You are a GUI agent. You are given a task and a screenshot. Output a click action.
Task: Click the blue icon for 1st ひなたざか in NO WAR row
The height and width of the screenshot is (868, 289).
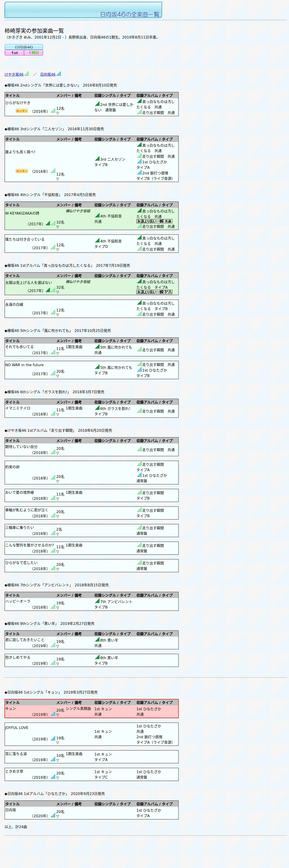(x=139, y=369)
